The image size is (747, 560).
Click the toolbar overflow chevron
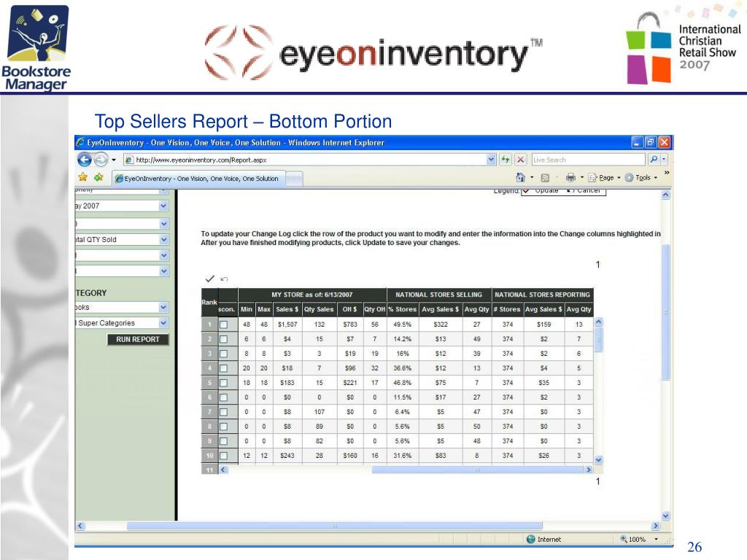click(667, 172)
